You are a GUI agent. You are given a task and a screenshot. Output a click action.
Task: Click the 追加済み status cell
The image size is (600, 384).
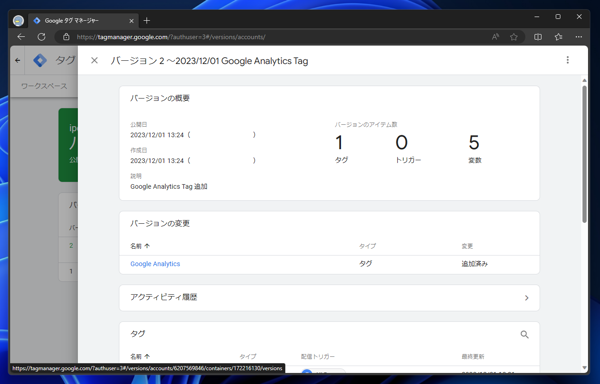coord(474,264)
